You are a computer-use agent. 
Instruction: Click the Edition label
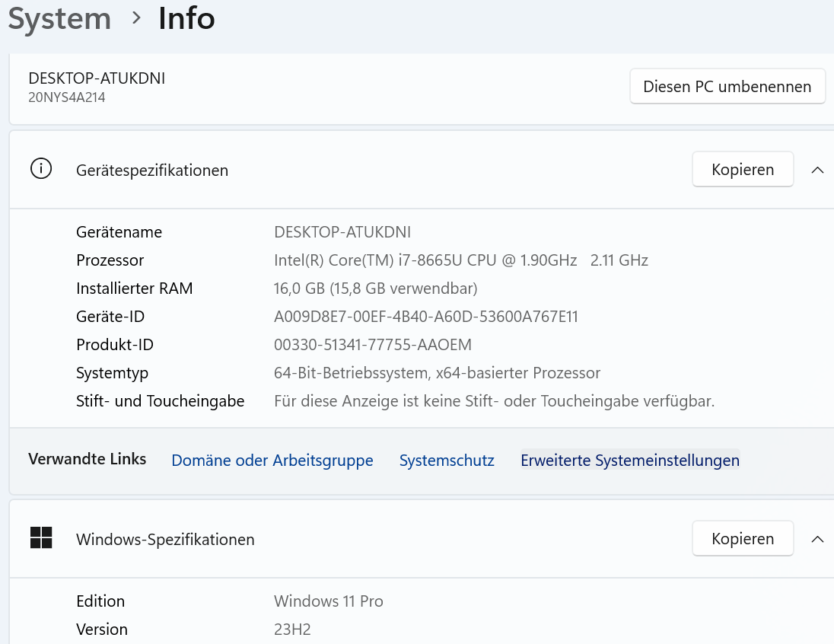point(100,601)
